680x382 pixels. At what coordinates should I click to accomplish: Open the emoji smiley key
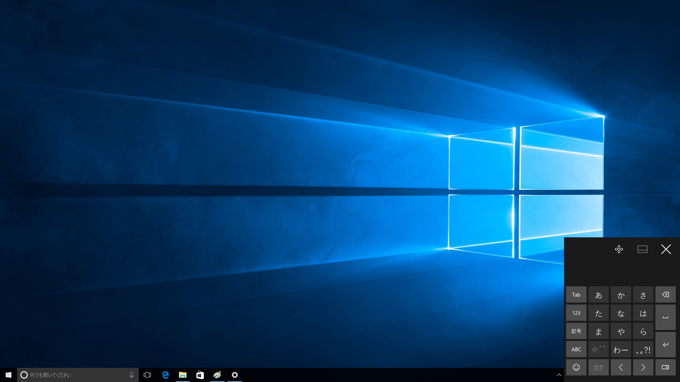click(576, 367)
